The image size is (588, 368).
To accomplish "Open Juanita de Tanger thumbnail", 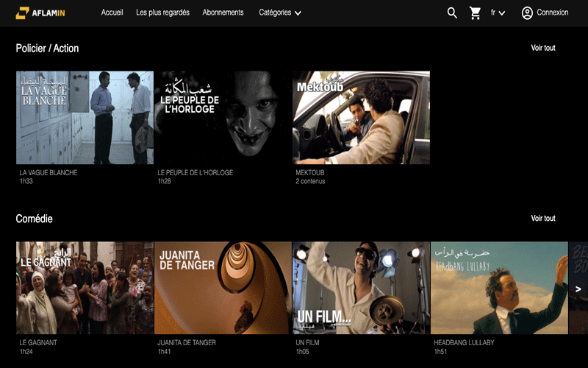I will pos(223,288).
